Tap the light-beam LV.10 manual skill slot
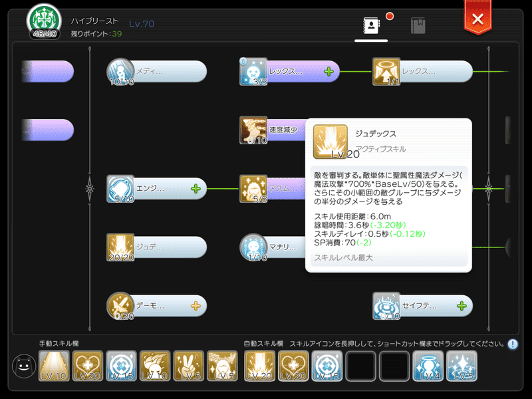Viewport: 532px width, 399px height. (x=54, y=366)
